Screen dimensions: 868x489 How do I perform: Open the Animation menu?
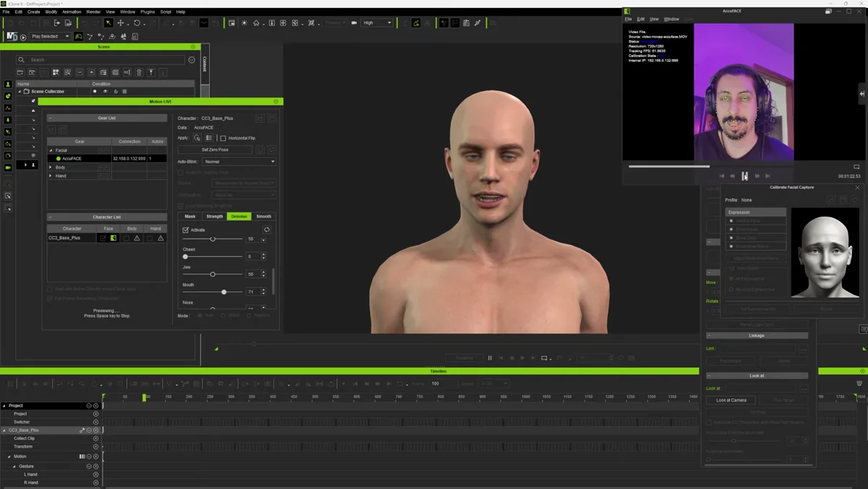(72, 12)
